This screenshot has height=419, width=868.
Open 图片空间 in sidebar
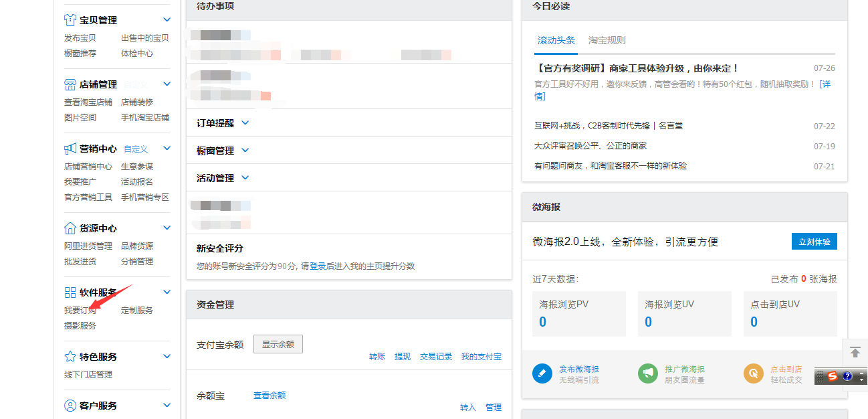(80, 118)
